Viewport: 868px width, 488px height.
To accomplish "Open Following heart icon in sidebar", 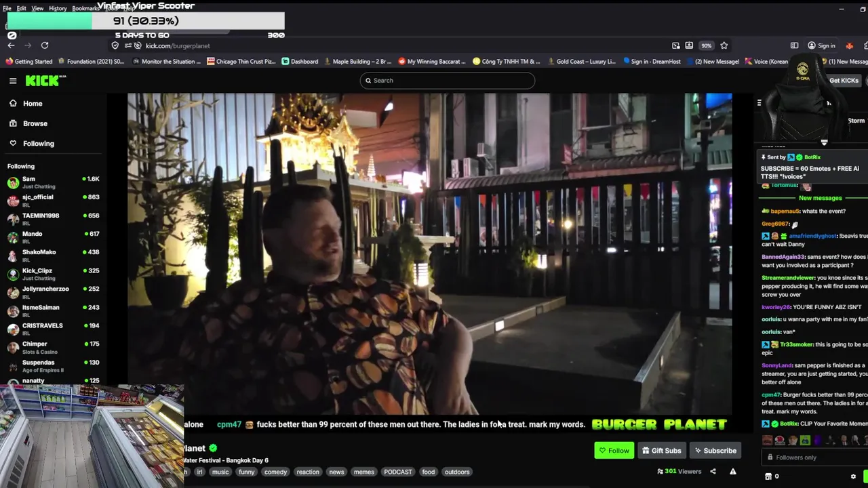I will [x=13, y=143].
